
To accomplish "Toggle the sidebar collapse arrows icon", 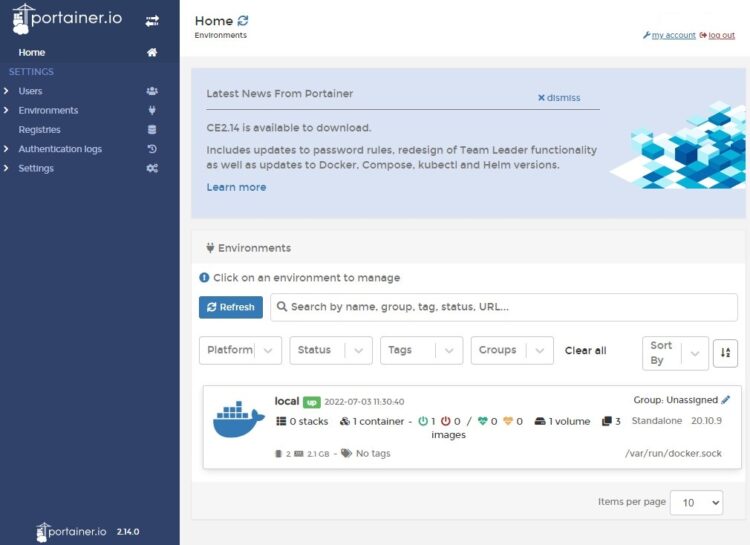I will (152, 21).
